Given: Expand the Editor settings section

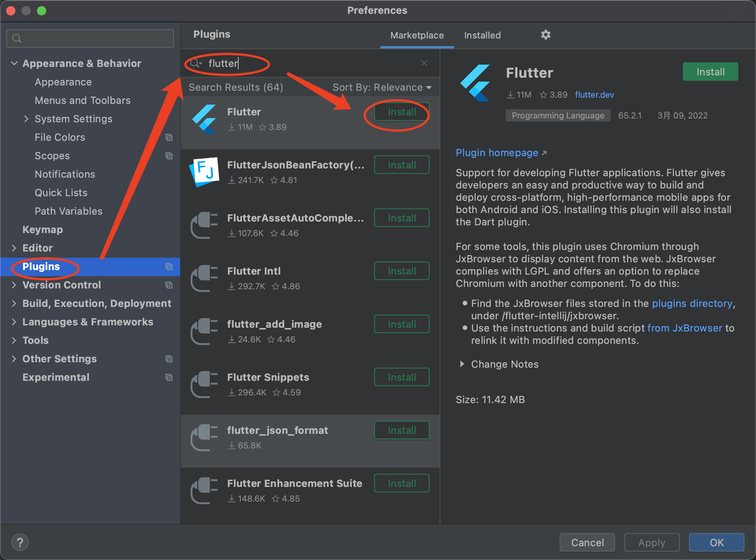Looking at the screenshot, I should (x=14, y=248).
